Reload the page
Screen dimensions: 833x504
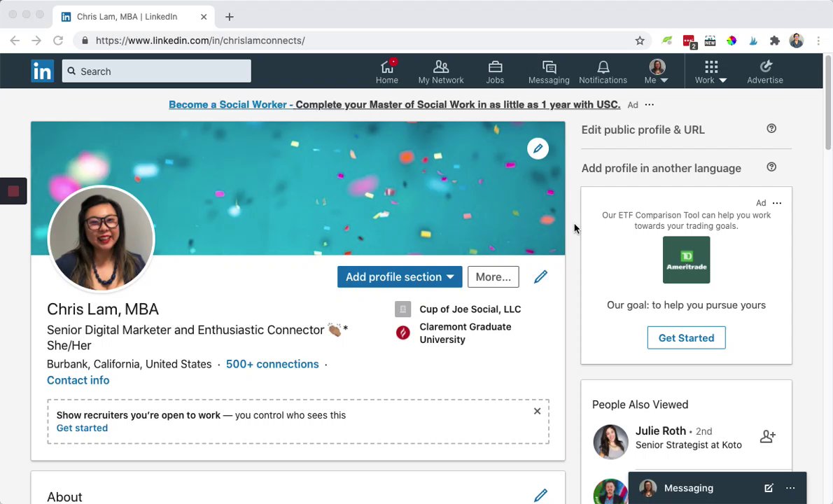58,41
